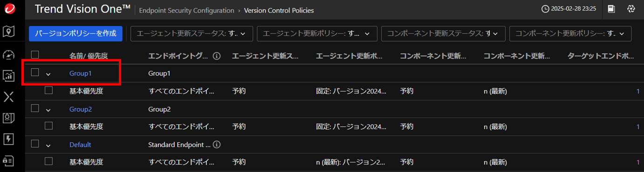Go to Endpoint Security Configuration breadcrumb
This screenshot has width=644, height=172.
click(x=187, y=10)
